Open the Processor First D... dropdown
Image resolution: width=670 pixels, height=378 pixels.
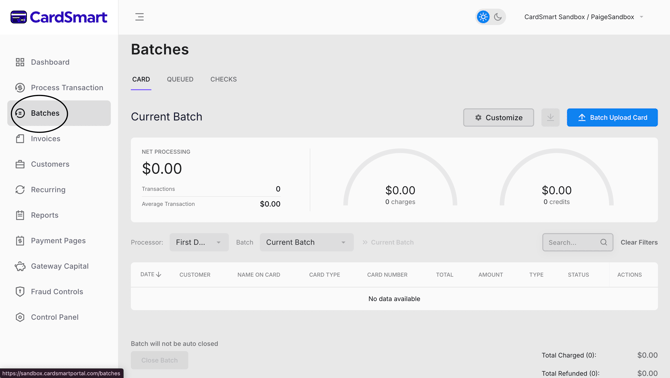(x=199, y=242)
